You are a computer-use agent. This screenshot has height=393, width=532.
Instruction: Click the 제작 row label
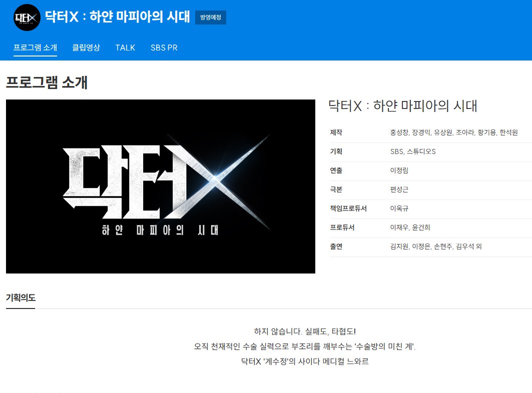(336, 132)
